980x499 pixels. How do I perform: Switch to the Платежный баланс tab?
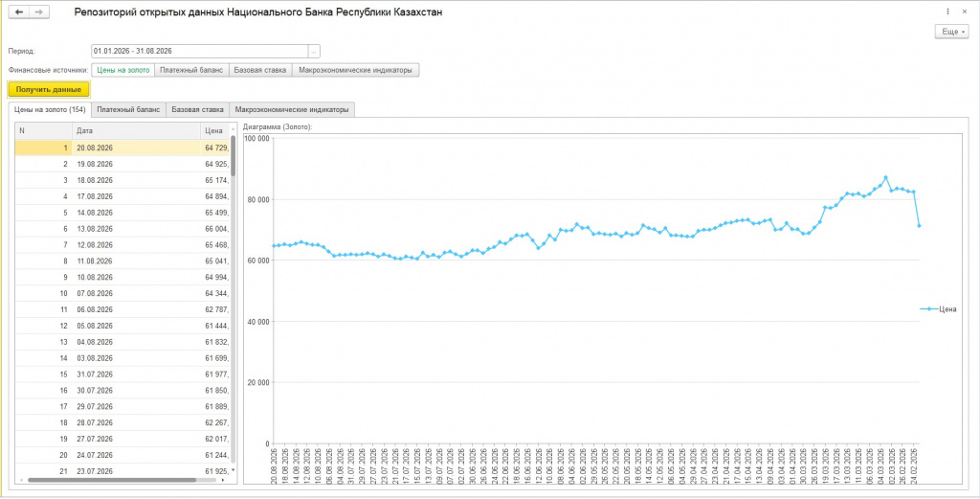point(129,109)
